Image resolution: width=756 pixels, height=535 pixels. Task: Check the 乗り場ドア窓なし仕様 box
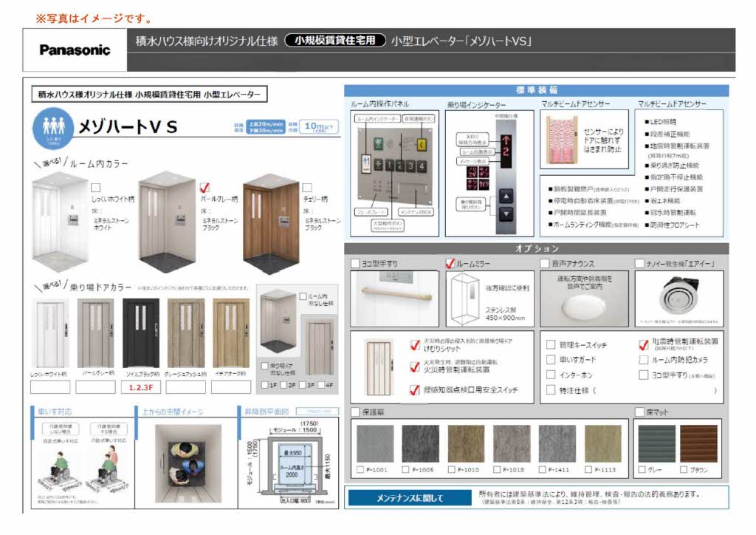(x=265, y=367)
